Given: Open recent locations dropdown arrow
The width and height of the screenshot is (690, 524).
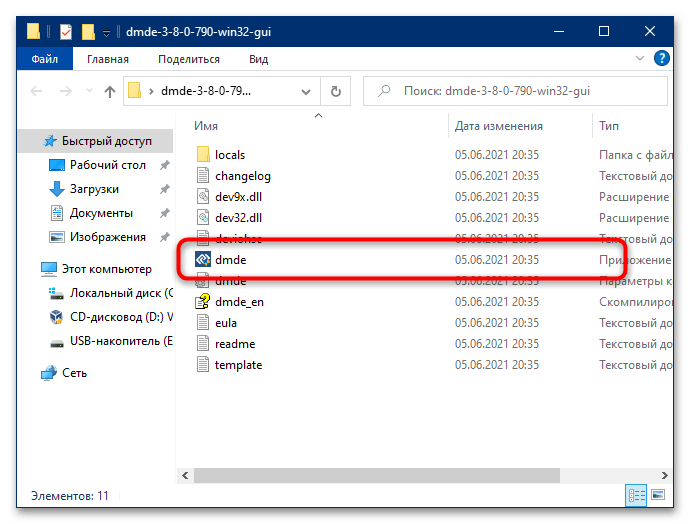Looking at the screenshot, I should pyautogui.click(x=89, y=91).
